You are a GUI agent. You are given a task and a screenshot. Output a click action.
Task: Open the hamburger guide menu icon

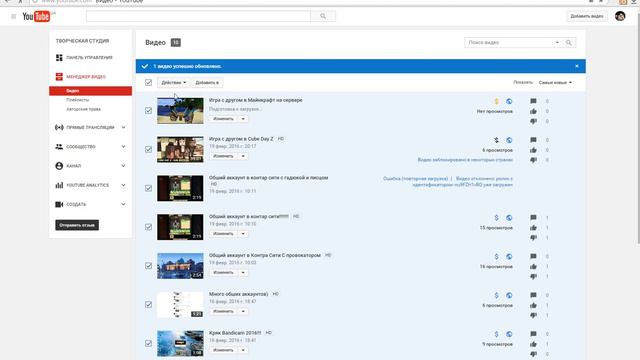pos(13,16)
